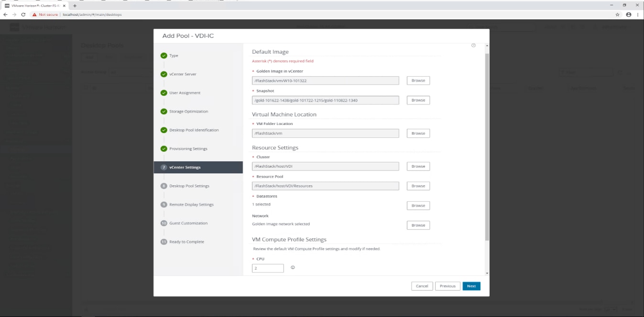Open the browser profile icon
This screenshot has height=317, width=644.
coord(628,14)
